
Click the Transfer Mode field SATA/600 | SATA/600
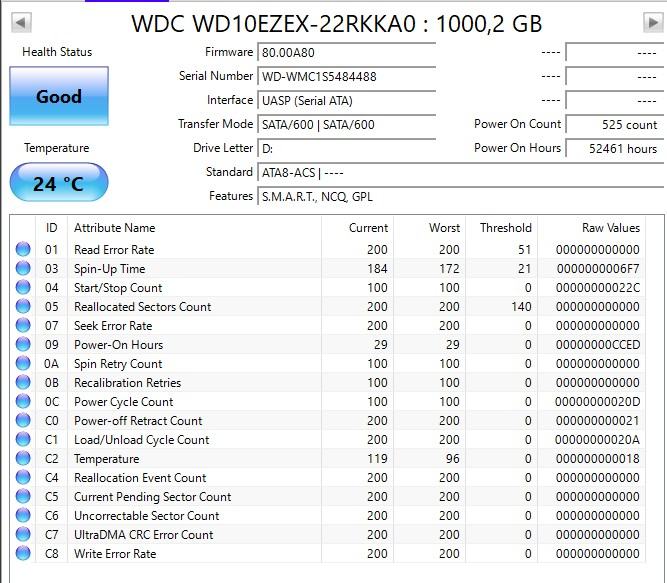(x=347, y=125)
